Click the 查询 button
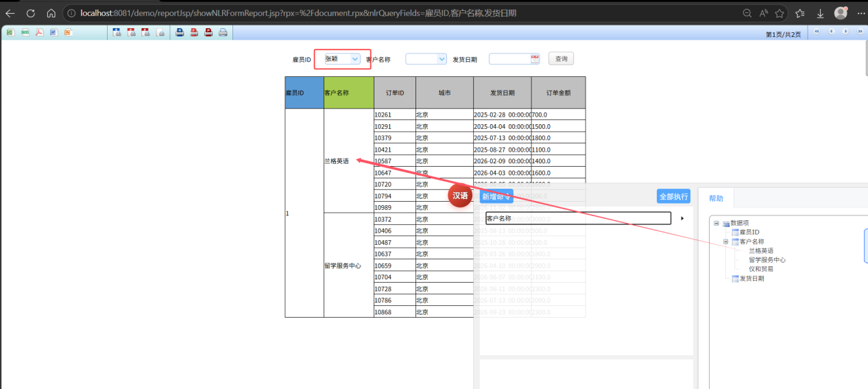This screenshot has height=389, width=868. (561, 59)
